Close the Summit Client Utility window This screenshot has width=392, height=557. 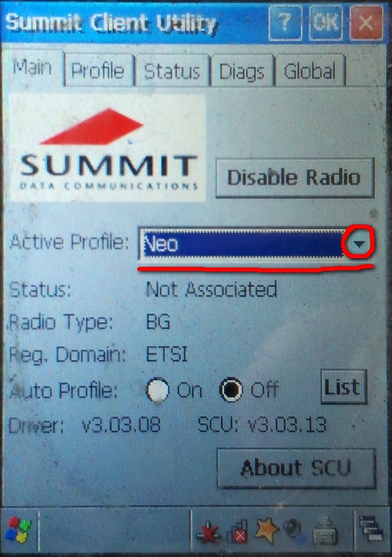coord(366,23)
